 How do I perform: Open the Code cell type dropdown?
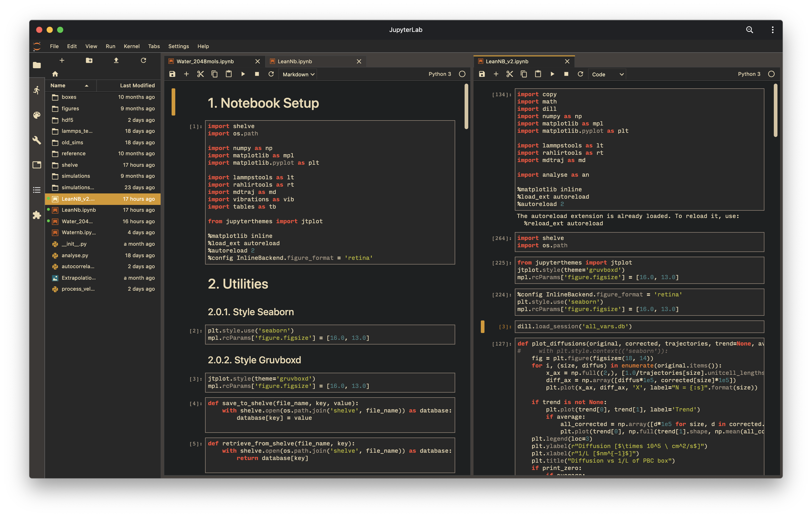[x=607, y=74]
